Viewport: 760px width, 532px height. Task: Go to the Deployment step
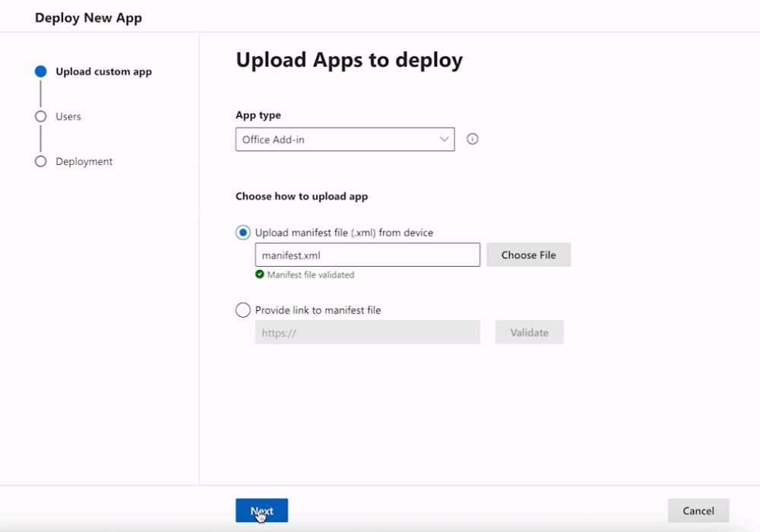[84, 161]
